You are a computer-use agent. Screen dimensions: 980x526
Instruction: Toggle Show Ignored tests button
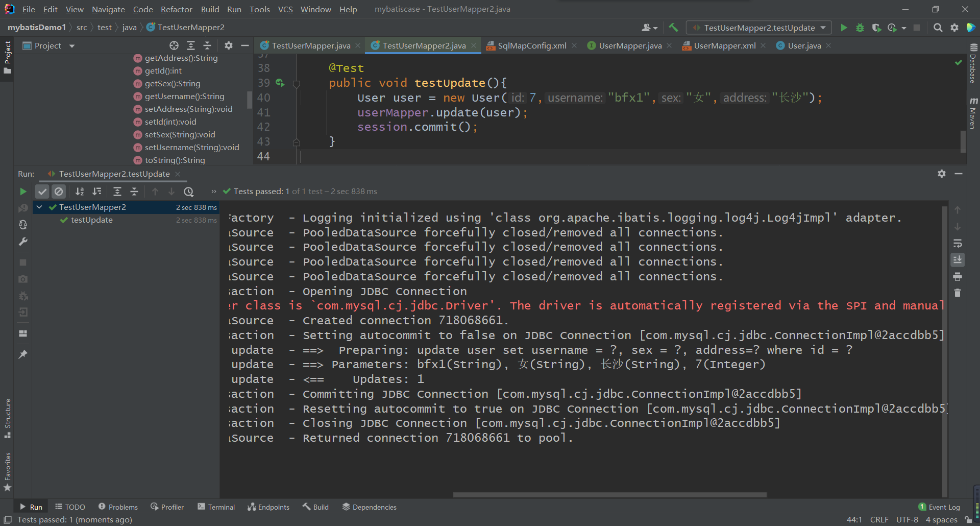point(59,192)
